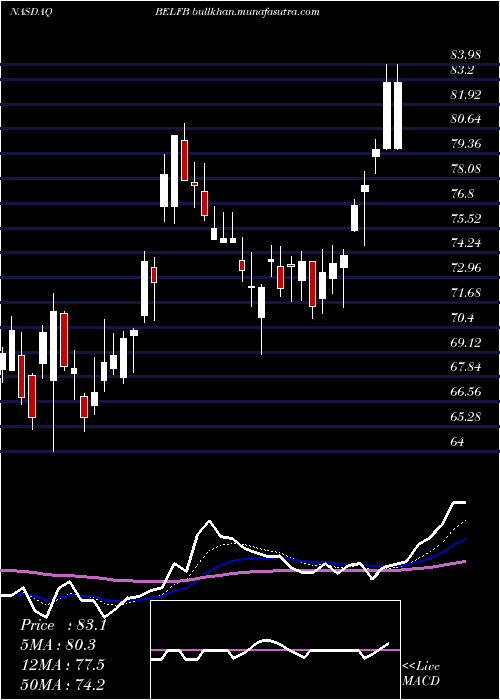This screenshot has height=700, width=500.
Task: Click the 12MA : 77.5 readout
Action: point(62,665)
